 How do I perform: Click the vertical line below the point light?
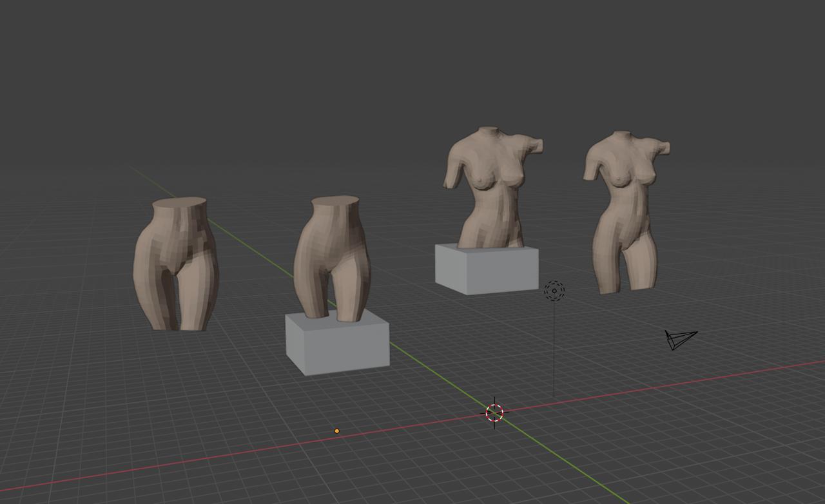[x=554, y=348]
